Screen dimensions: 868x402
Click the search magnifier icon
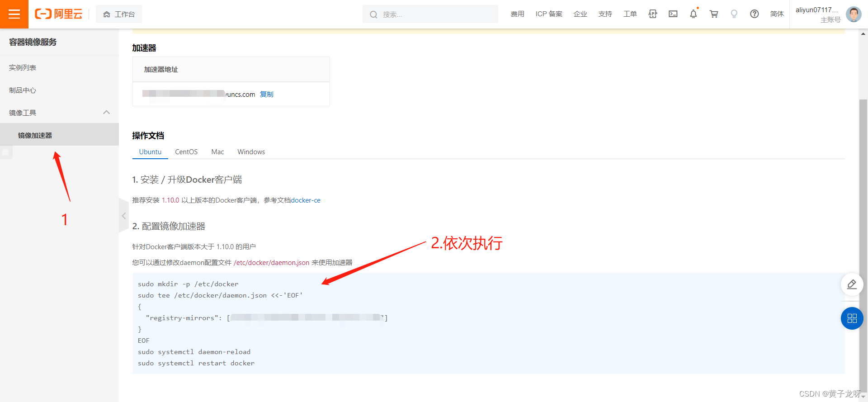click(x=373, y=14)
